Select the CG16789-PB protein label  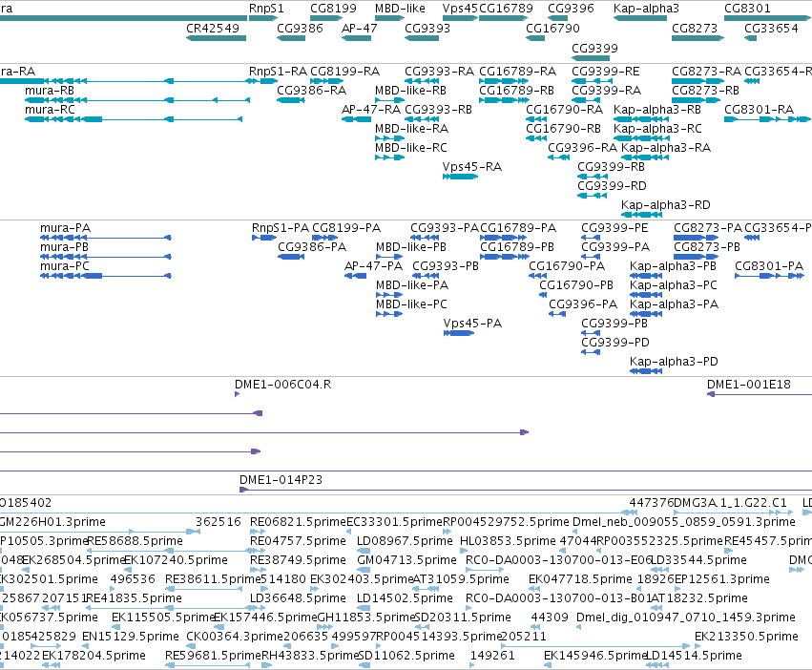pos(517,247)
